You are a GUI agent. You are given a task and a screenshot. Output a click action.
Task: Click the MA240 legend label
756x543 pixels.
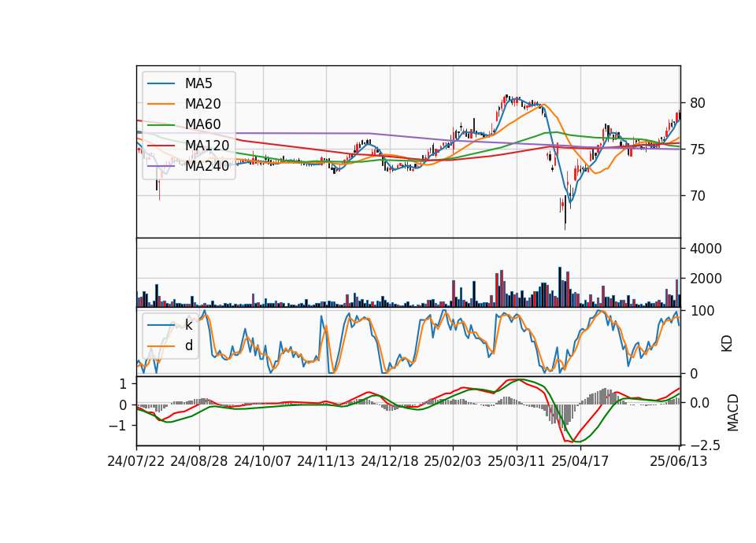207,166
